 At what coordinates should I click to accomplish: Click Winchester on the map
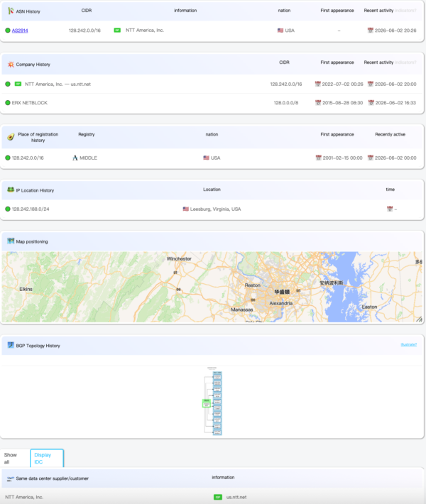(179, 259)
